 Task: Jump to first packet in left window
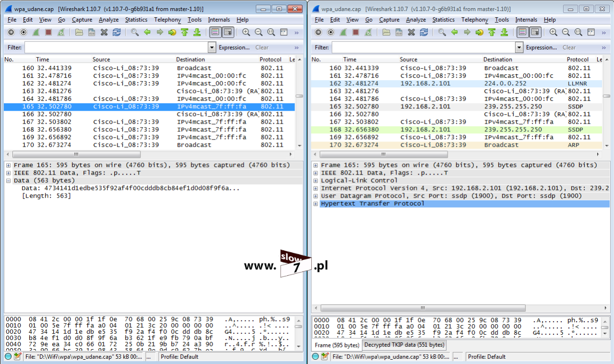tap(185, 32)
